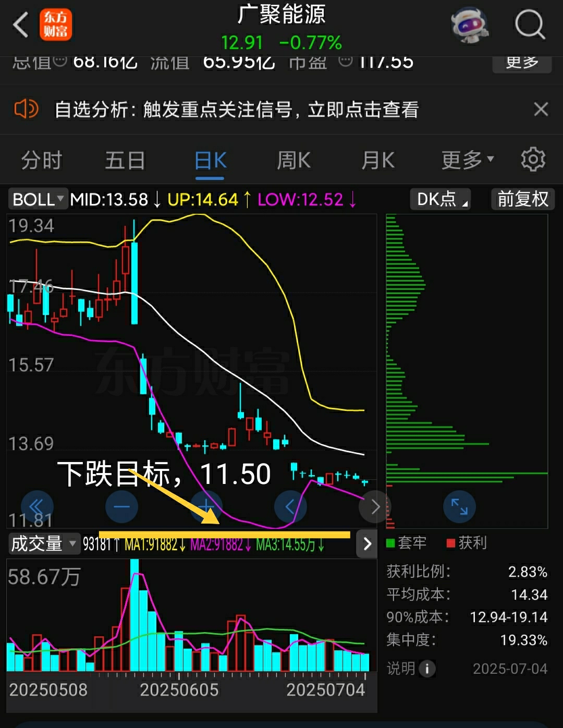Open chart settings gear icon
Viewport: 563px width, 728px height.
tap(533, 160)
